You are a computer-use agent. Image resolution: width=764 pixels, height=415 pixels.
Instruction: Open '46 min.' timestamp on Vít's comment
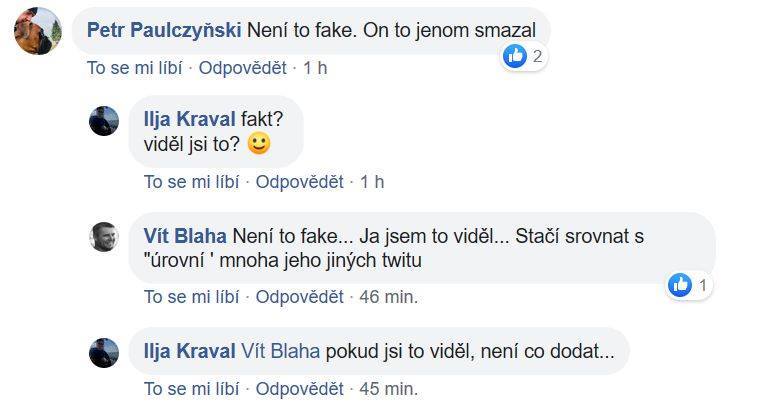click(388, 297)
